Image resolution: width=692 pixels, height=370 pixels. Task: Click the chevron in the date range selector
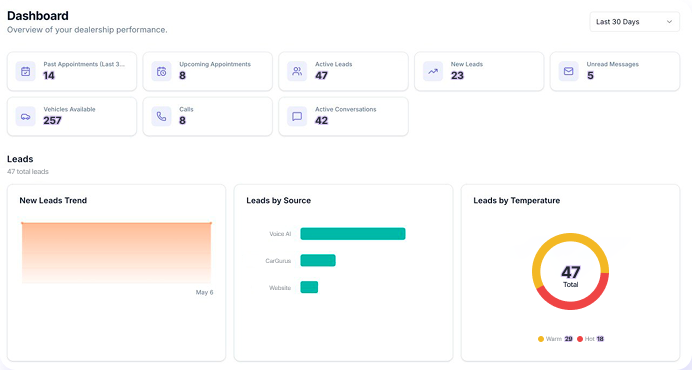click(x=669, y=22)
